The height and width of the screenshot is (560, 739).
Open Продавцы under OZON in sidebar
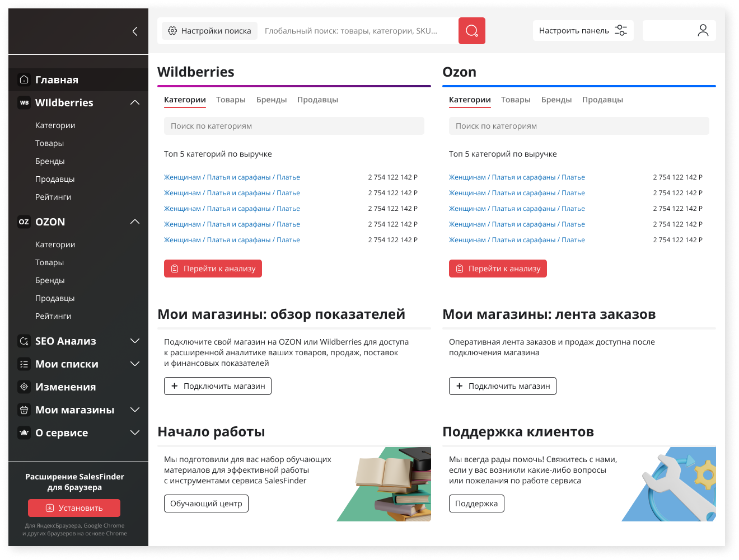(55, 298)
